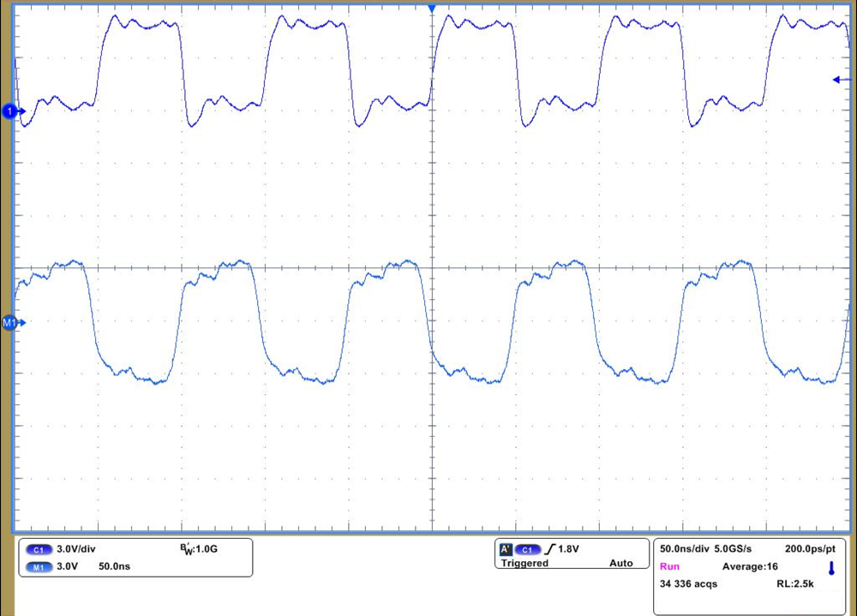This screenshot has height=616, width=857.
Task: Select the channel 1 ground marker arrow
Action: click(12, 111)
